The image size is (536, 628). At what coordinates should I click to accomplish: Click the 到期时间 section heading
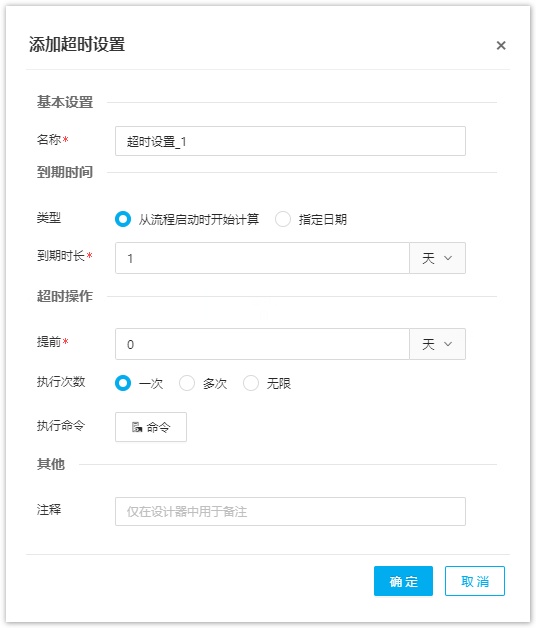click(65, 172)
